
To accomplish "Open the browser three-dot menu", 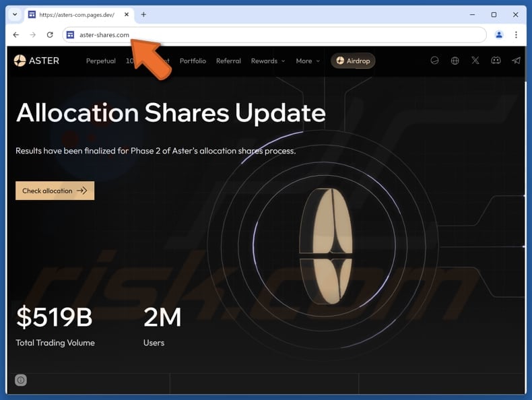I will tap(517, 35).
